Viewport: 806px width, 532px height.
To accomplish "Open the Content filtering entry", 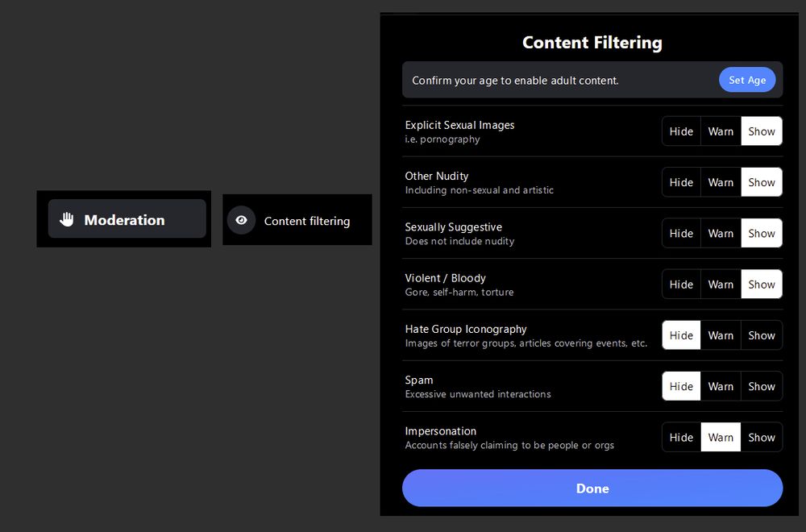I will click(x=297, y=220).
